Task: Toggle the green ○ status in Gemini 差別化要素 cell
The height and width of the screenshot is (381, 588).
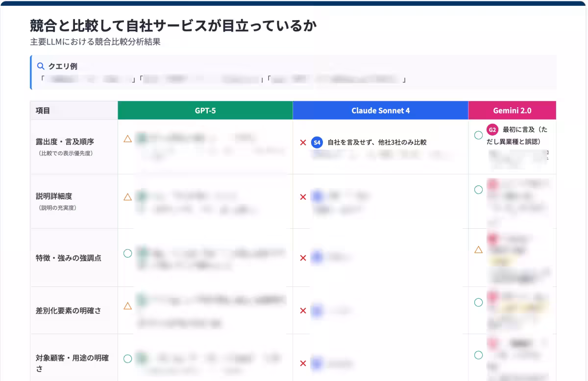Action: (x=478, y=302)
